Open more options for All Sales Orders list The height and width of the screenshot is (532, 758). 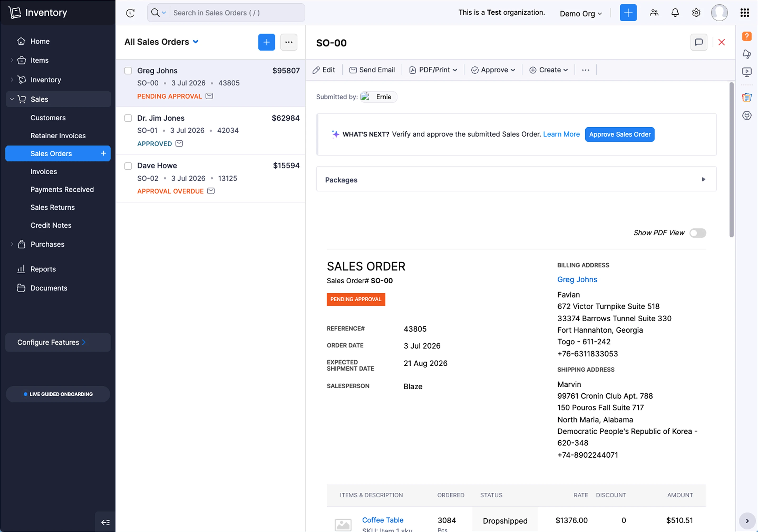tap(289, 42)
